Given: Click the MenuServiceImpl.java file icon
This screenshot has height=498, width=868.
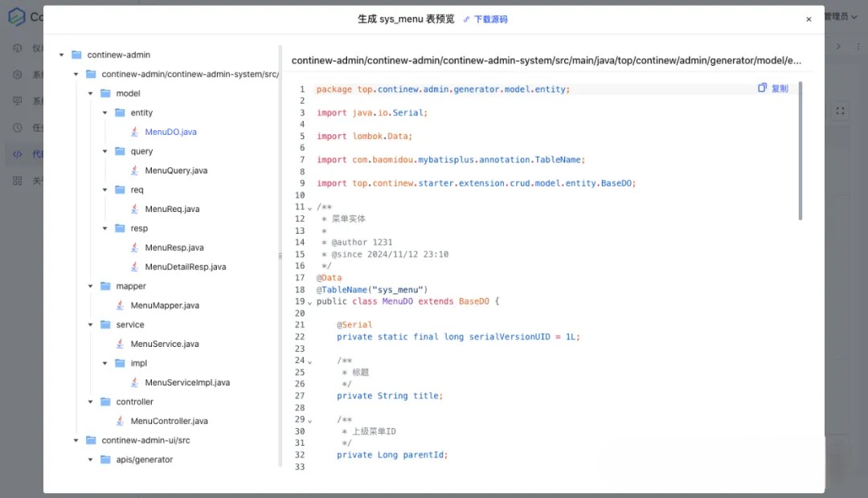Looking at the screenshot, I should pyautogui.click(x=135, y=382).
